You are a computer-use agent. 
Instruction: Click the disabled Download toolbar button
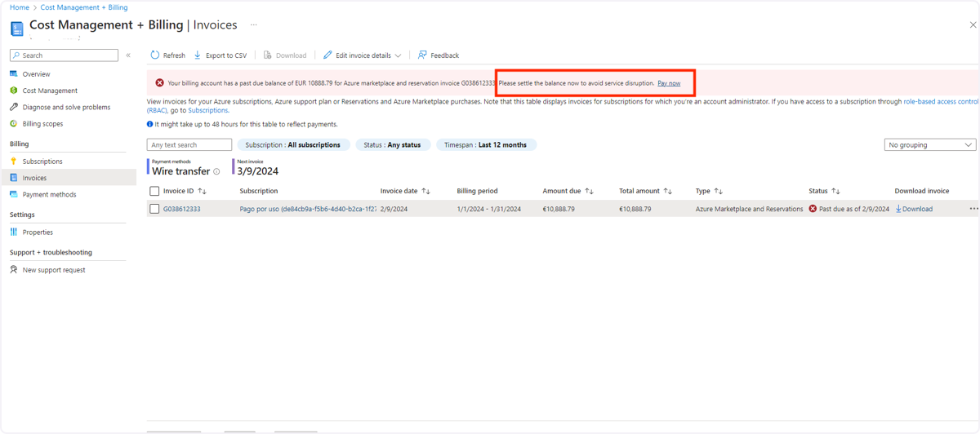coord(284,55)
